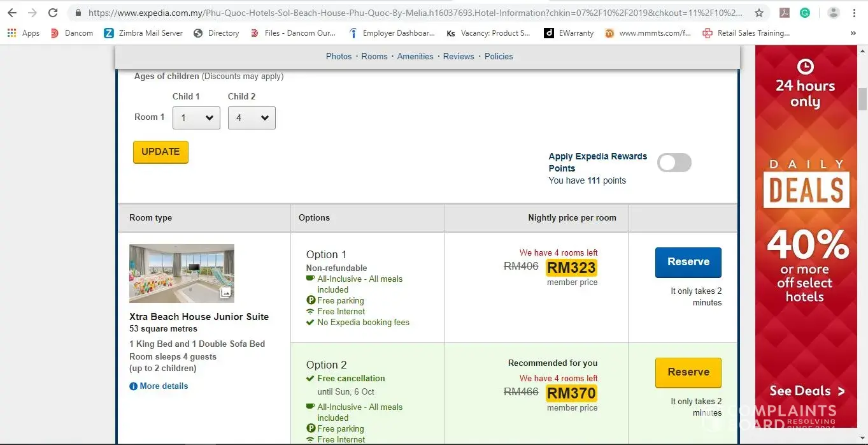
Task: Open the Child 1 age dropdown
Action: click(x=196, y=118)
